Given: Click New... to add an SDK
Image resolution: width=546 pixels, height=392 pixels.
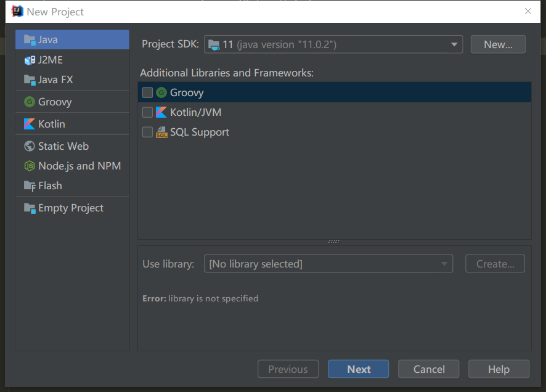Looking at the screenshot, I should 498,44.
